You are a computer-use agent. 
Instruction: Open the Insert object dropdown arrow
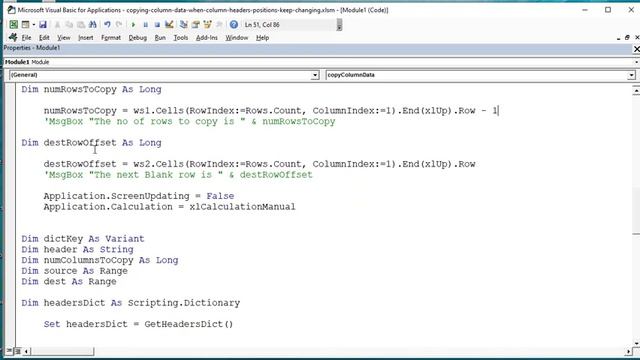(x=33, y=24)
